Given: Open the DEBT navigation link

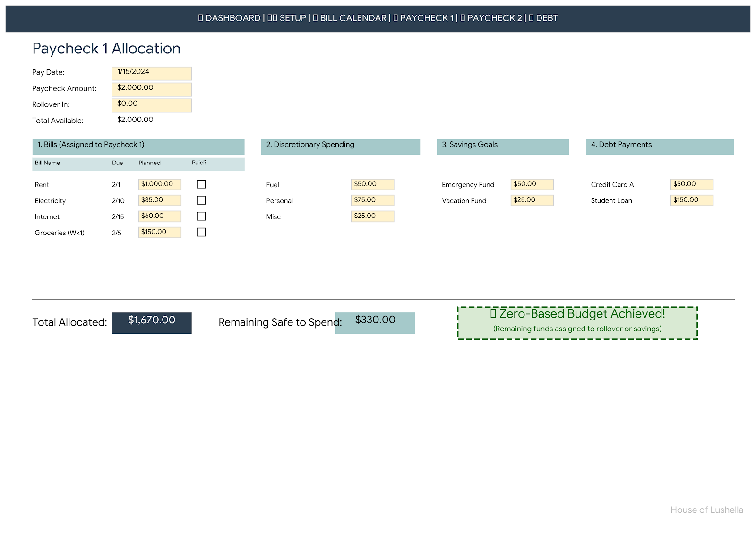Looking at the screenshot, I should (543, 18).
